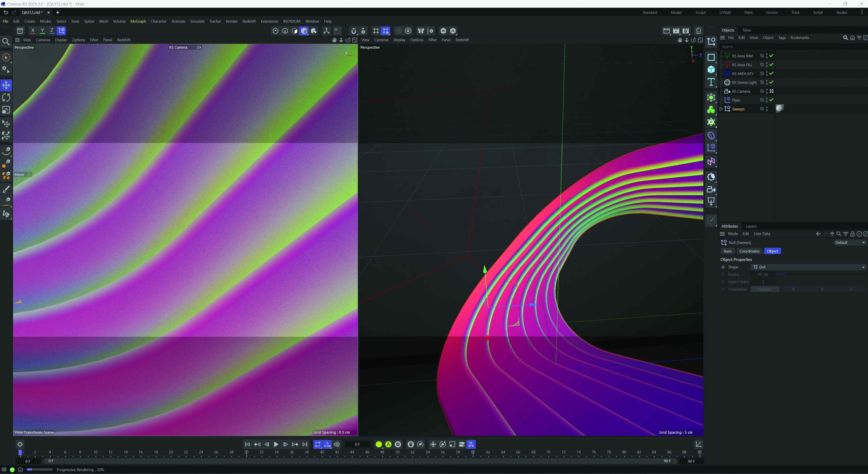Toggle Y axis lock
The image size is (868, 474).
pyautogui.click(x=42, y=31)
